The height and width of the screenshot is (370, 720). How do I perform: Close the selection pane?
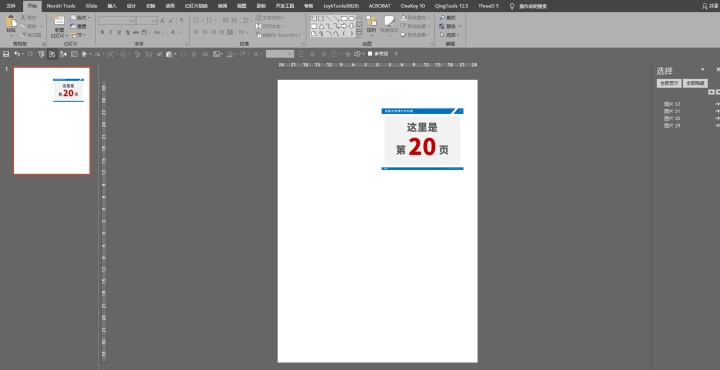(x=718, y=69)
